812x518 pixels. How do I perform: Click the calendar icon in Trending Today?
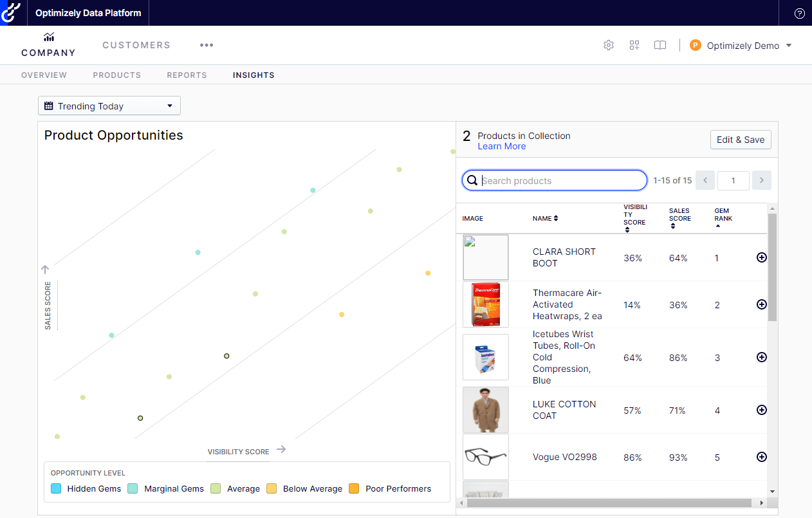tap(49, 106)
